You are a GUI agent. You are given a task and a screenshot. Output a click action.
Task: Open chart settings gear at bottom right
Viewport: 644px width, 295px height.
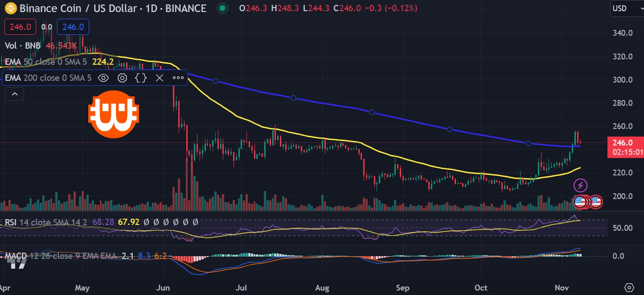(x=629, y=287)
